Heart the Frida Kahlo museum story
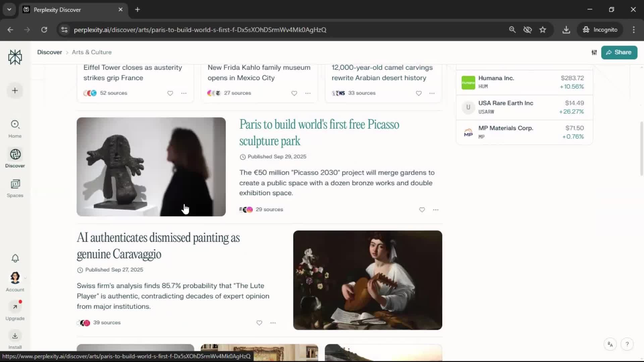 pos(294,93)
